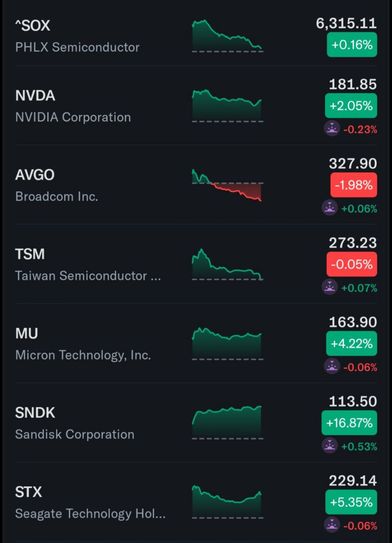Select the pre-market sunrise icon for SNDK

click(x=330, y=446)
